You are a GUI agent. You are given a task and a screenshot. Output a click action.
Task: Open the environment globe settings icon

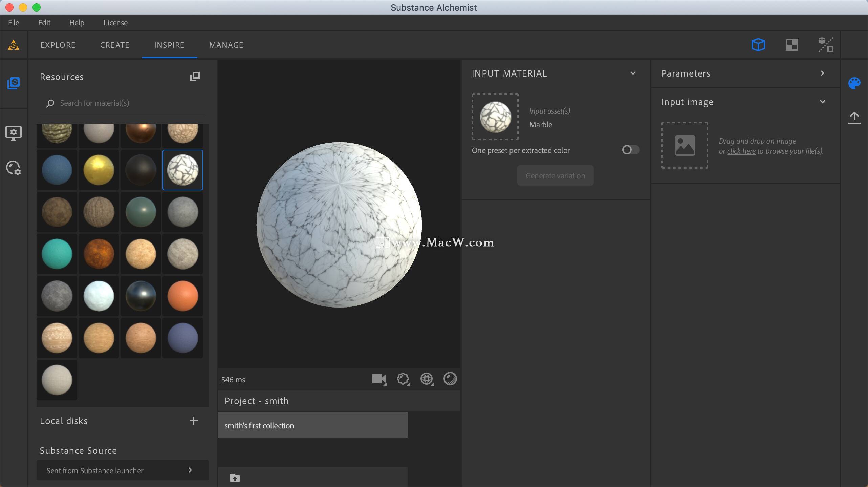tap(427, 379)
